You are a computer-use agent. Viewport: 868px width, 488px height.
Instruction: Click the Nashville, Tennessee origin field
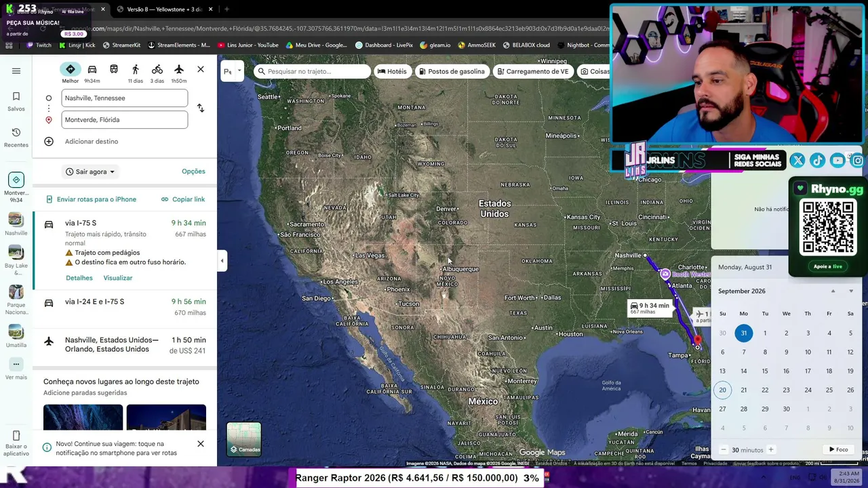[125, 98]
